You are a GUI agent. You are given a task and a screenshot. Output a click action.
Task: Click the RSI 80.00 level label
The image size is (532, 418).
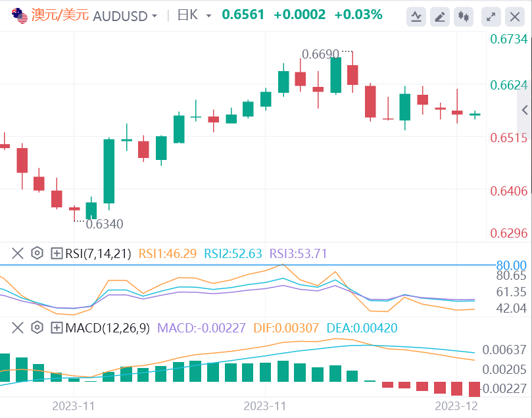[512, 265]
